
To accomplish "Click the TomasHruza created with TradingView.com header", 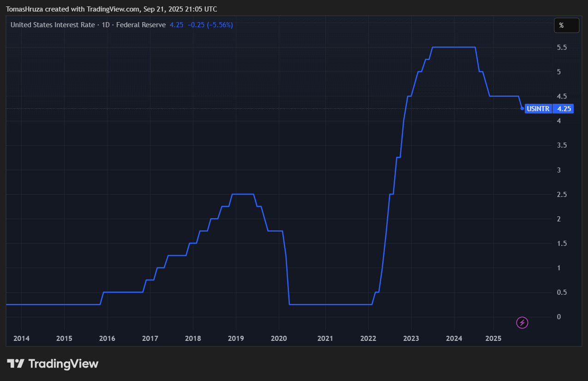I will click(111, 9).
